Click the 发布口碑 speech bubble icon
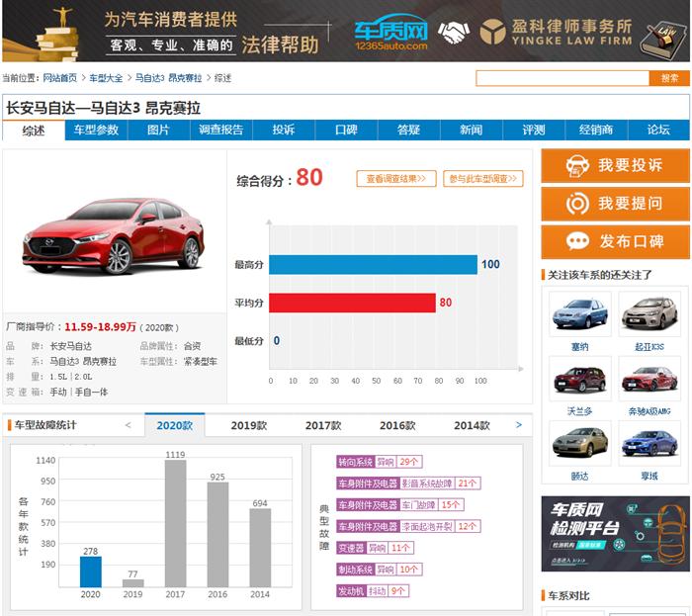Screen dimensions: 692x616 [x=577, y=241]
